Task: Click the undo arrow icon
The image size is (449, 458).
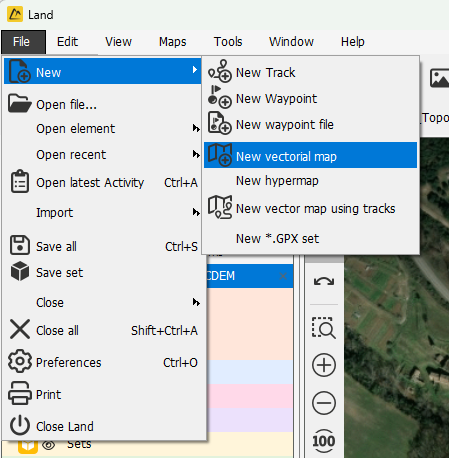Action: click(324, 282)
